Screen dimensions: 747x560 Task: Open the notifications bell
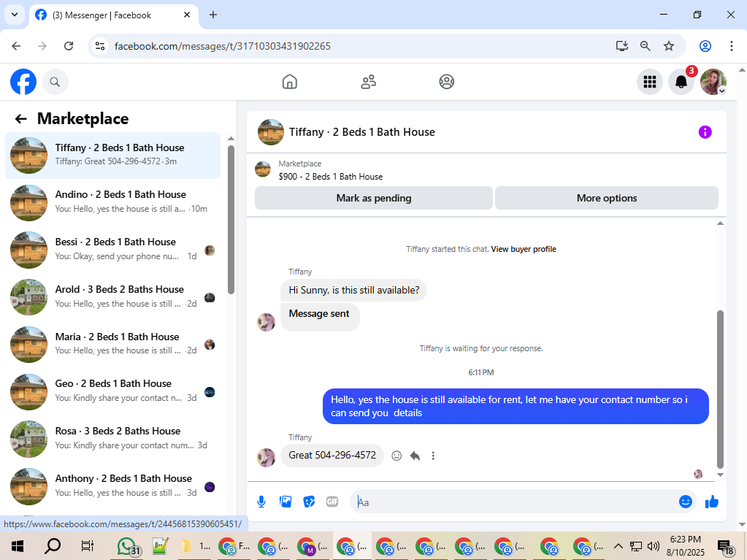tap(681, 82)
